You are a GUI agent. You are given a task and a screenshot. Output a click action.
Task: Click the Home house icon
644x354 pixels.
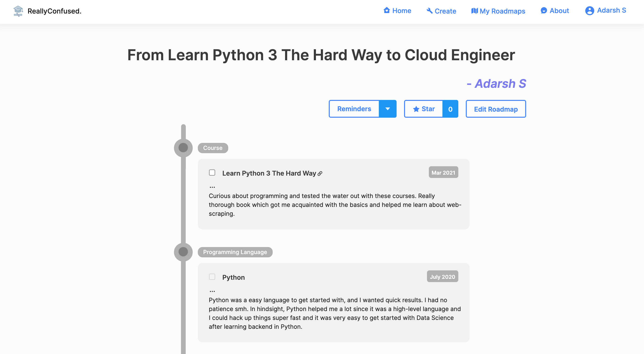pyautogui.click(x=387, y=11)
